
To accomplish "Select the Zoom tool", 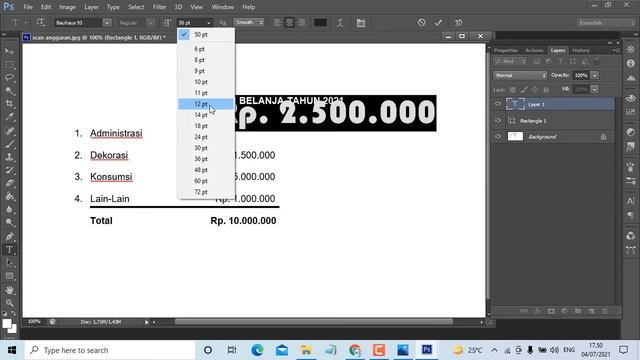I will coord(9,303).
